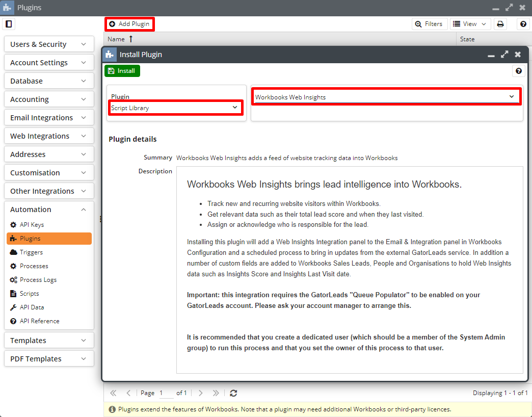Go to previous page of plugin list

tap(128, 393)
